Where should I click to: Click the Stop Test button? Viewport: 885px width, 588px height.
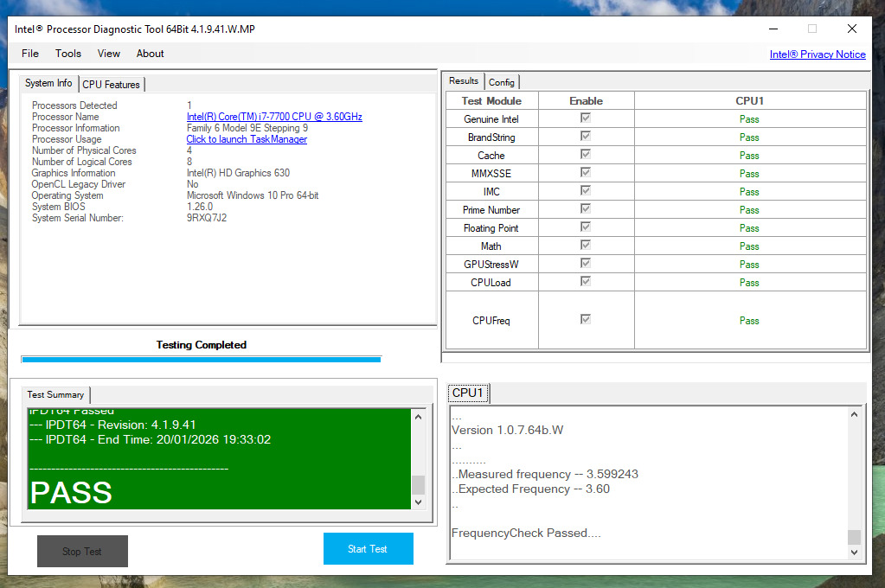[x=82, y=552]
